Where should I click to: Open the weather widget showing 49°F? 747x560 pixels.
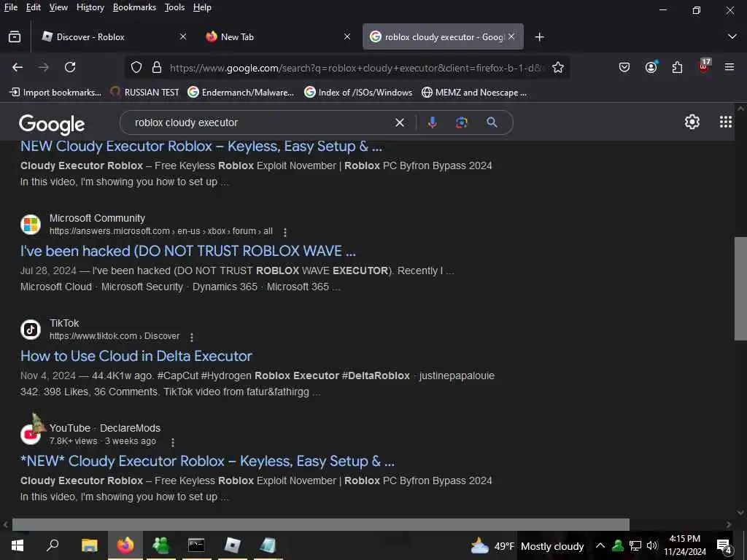pyautogui.click(x=527, y=545)
